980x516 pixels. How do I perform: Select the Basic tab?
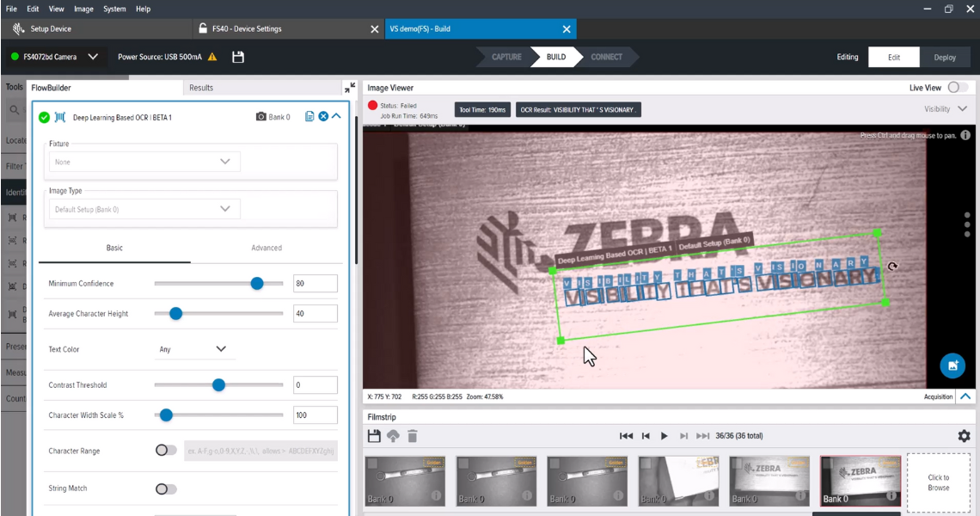click(x=114, y=248)
